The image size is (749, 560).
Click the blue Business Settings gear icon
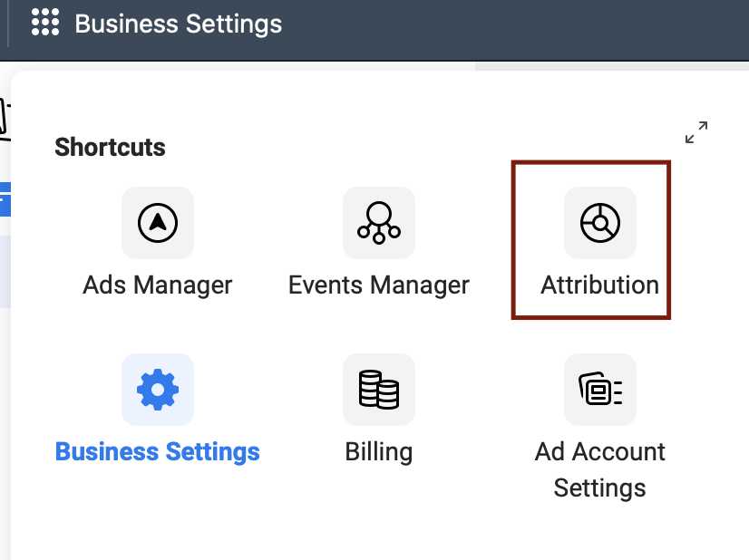pyautogui.click(x=158, y=389)
